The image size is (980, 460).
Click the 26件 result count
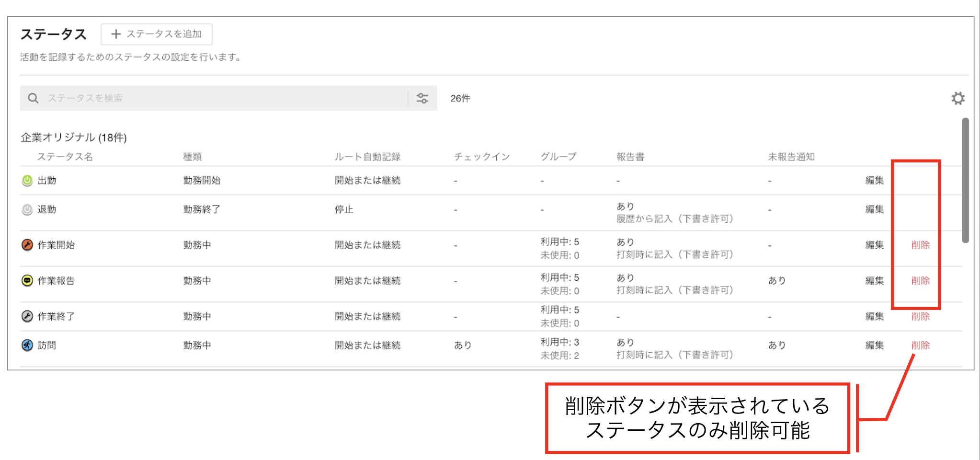click(x=460, y=98)
